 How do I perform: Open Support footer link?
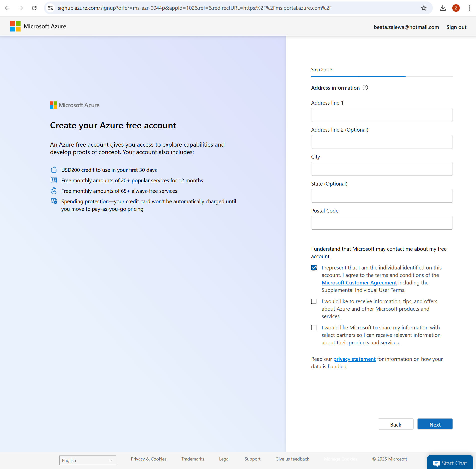[252, 459]
